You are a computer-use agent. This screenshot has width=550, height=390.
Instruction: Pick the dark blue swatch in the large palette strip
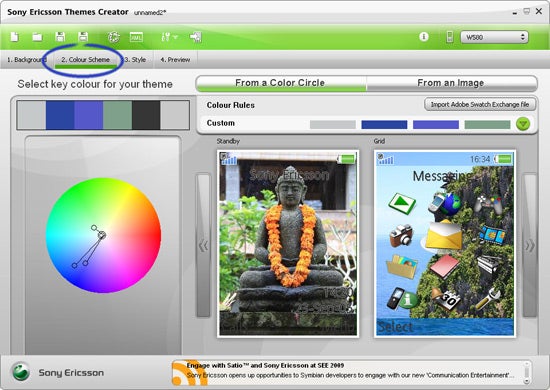point(60,115)
